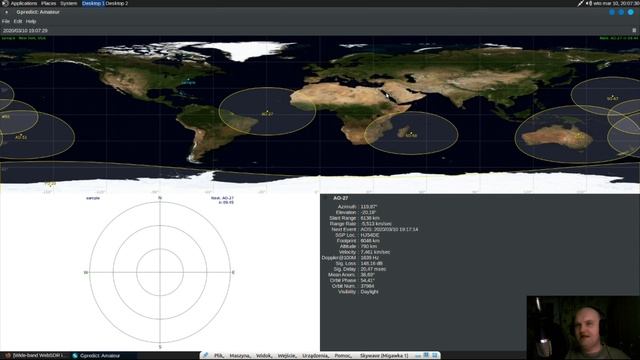
Task: Select SO-67 satellite in northwest Pacific
Action: tap(612, 98)
